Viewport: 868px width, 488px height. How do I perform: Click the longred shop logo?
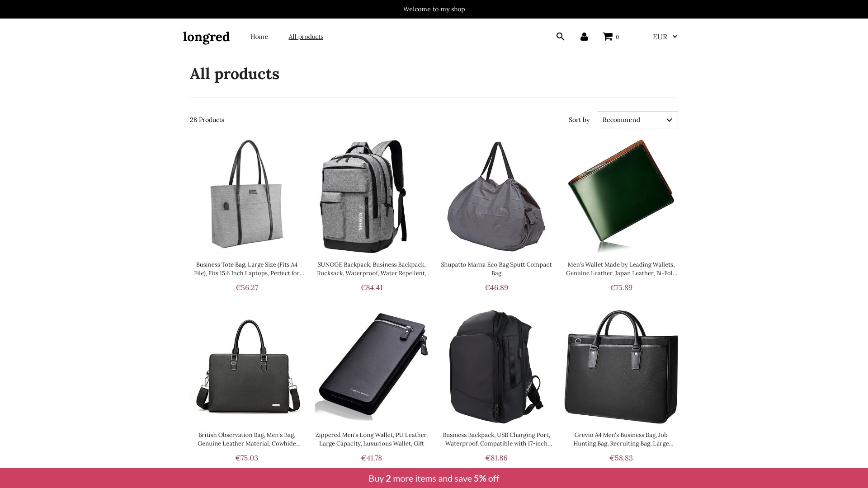click(206, 37)
